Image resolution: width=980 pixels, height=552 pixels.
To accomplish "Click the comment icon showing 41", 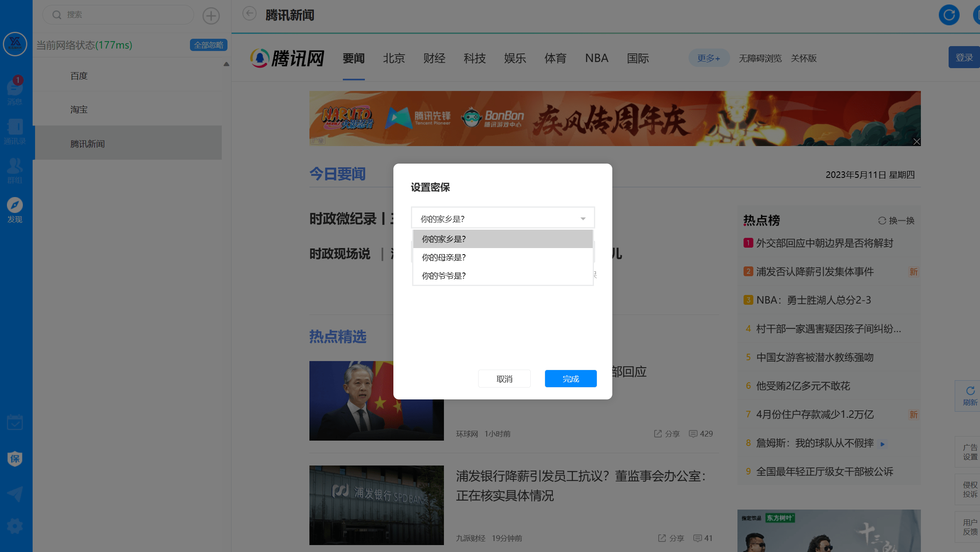I will [x=698, y=538].
